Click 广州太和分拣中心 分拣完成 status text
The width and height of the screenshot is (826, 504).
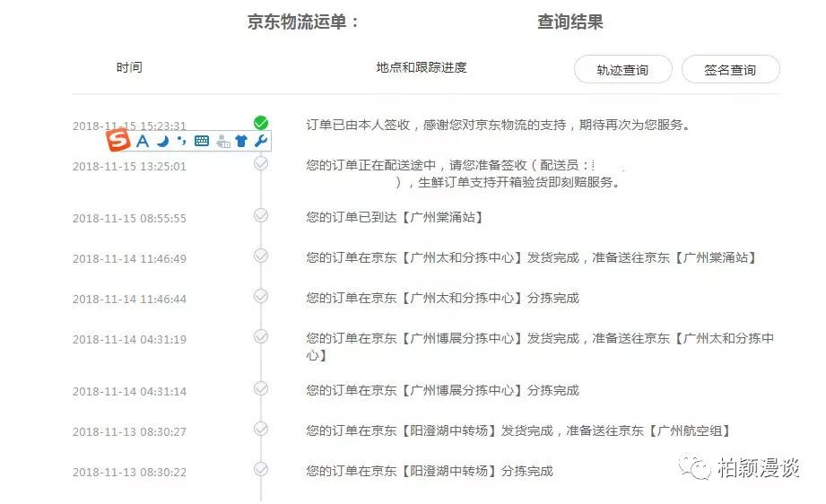point(442,298)
